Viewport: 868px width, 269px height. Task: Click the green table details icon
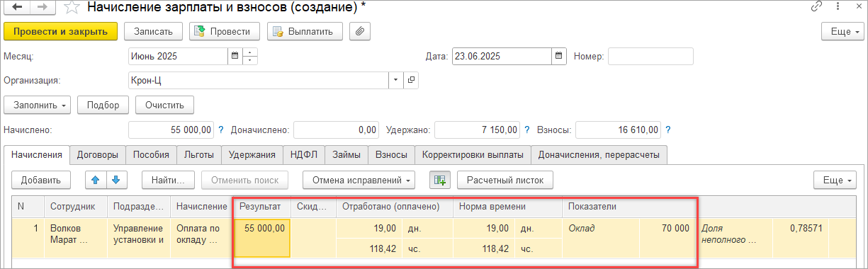click(x=440, y=180)
